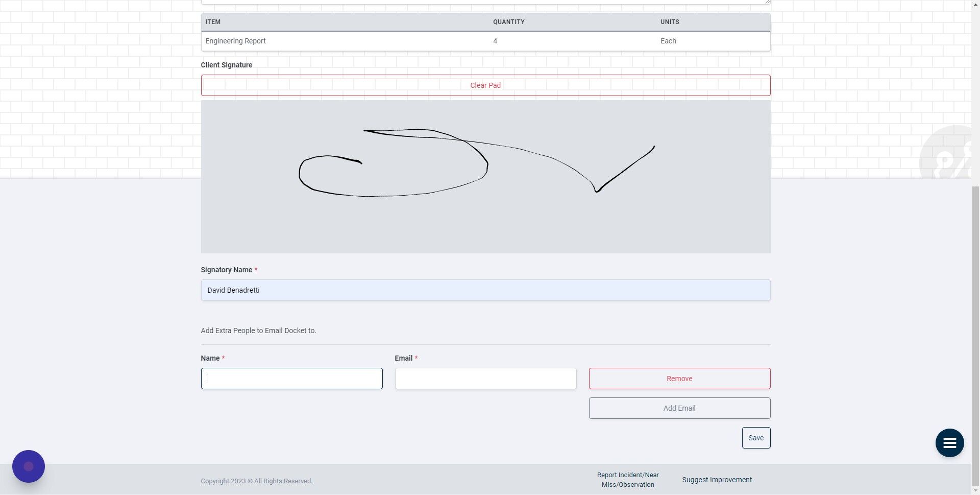
Task: Click the QUANTITY column header
Action: (x=508, y=21)
